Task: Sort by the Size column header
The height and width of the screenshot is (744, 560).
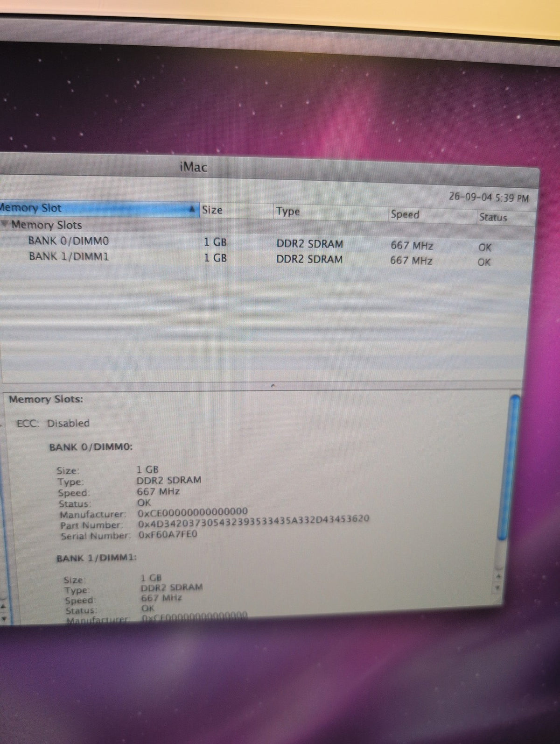Action: coord(236,210)
